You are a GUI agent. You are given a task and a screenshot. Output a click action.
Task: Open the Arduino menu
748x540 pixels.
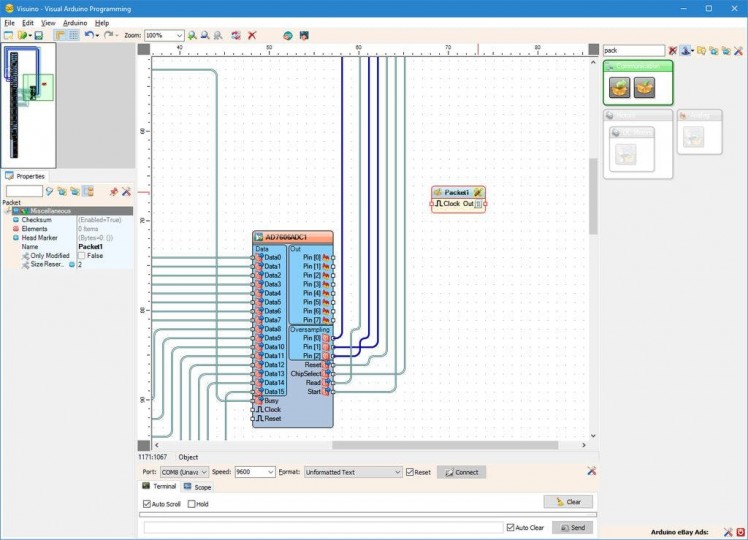[75, 22]
